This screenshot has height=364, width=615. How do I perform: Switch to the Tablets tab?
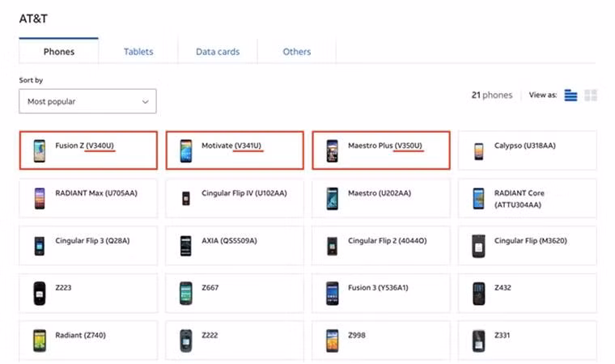click(138, 52)
